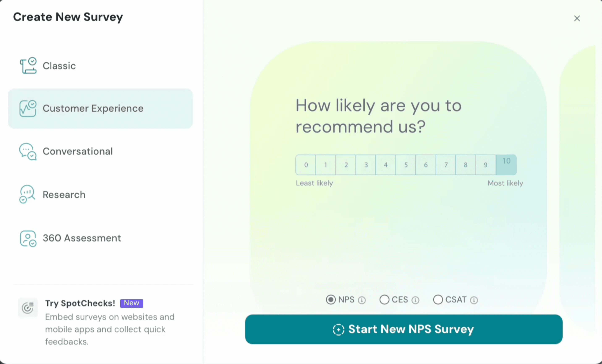Select the Classic survey type icon

tap(28, 65)
